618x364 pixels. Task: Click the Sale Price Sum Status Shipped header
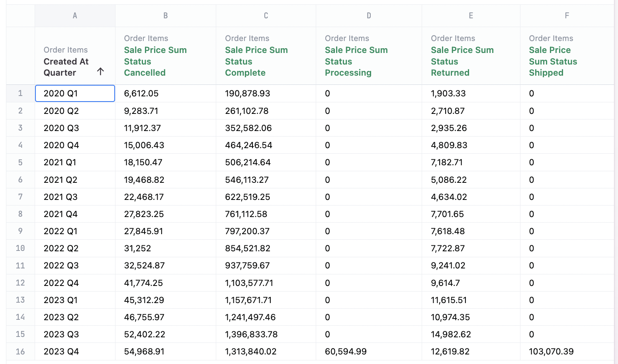point(553,61)
